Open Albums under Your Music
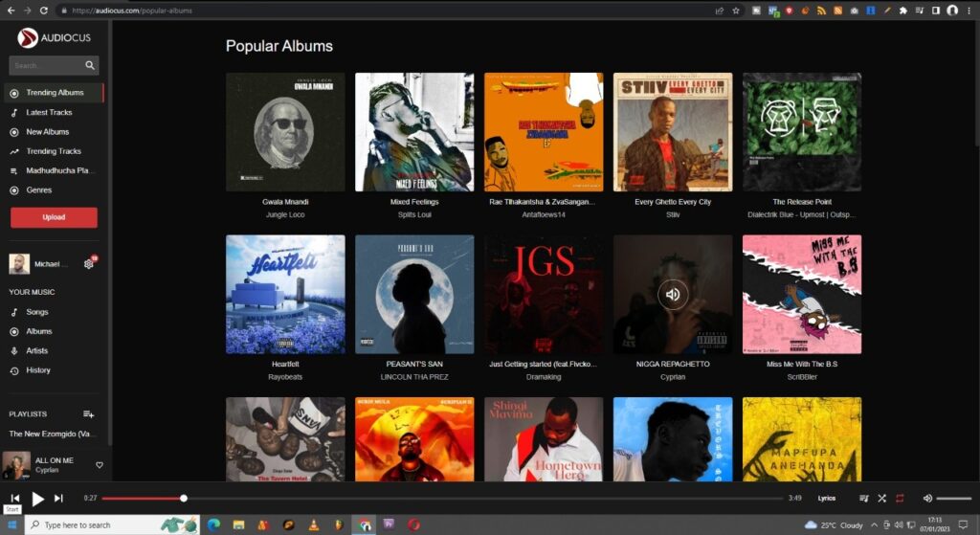 click(38, 331)
